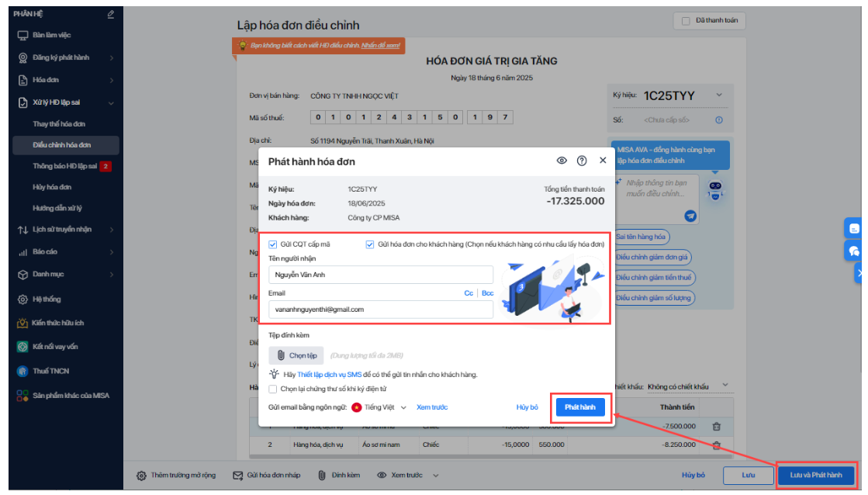868x495 pixels.
Task: Check Chọn lại chứng thư số checkbox
Action: (273, 389)
